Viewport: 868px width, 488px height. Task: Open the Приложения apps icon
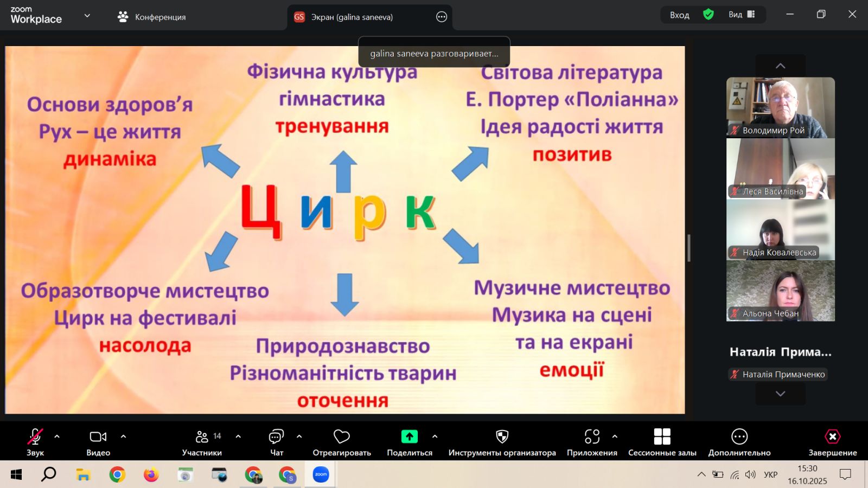coord(591,437)
